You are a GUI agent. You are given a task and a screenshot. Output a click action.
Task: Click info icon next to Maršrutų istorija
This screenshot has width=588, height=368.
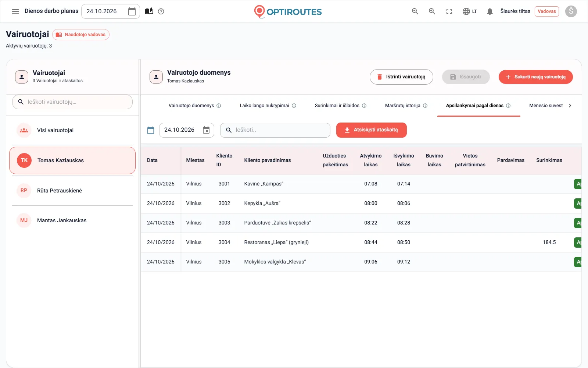click(425, 106)
